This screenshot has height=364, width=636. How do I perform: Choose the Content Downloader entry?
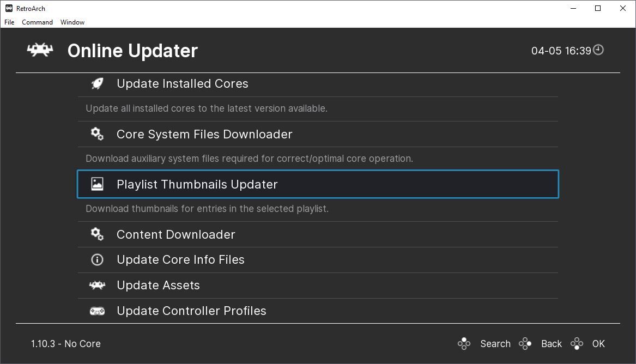click(176, 235)
